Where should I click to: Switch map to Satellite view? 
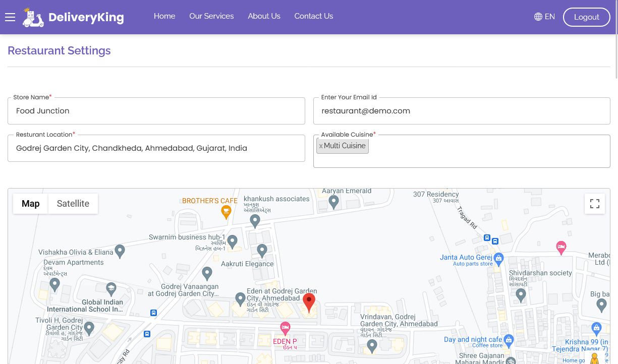73,204
